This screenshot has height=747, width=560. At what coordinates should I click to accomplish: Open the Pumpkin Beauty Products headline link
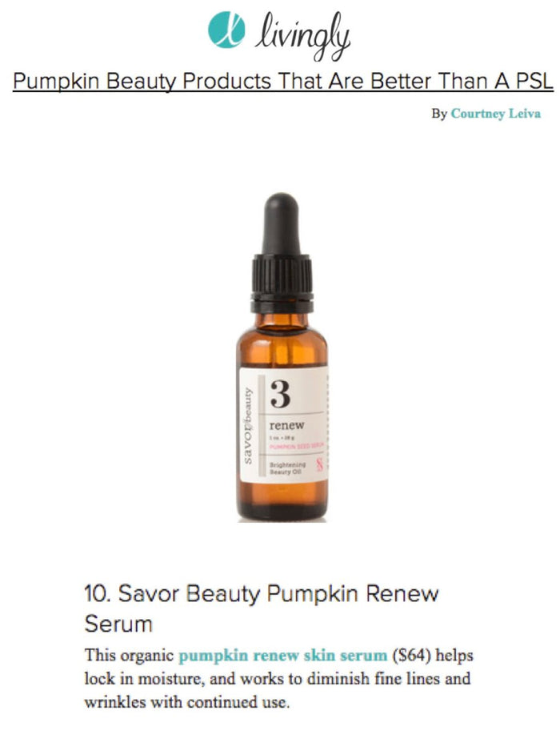tap(283, 81)
